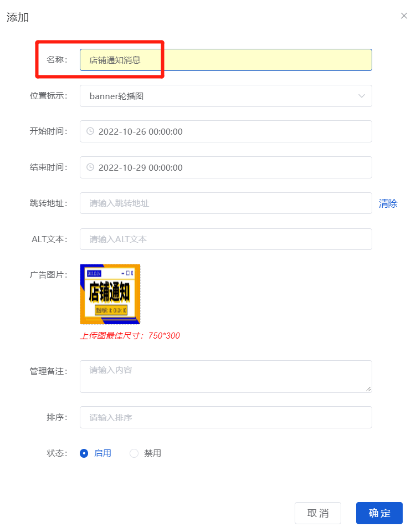Click the clock icon in 开始时间 field
This screenshot has height=532, width=416.
90,131
